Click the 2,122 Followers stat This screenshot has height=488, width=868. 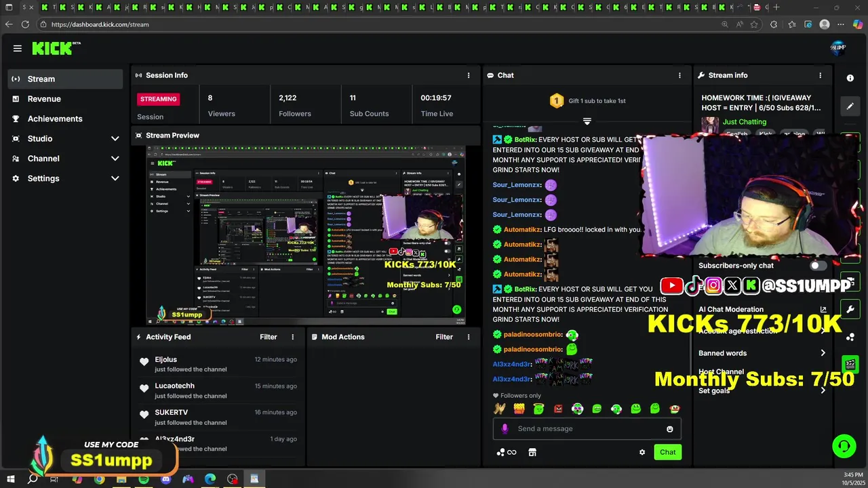tap(295, 105)
